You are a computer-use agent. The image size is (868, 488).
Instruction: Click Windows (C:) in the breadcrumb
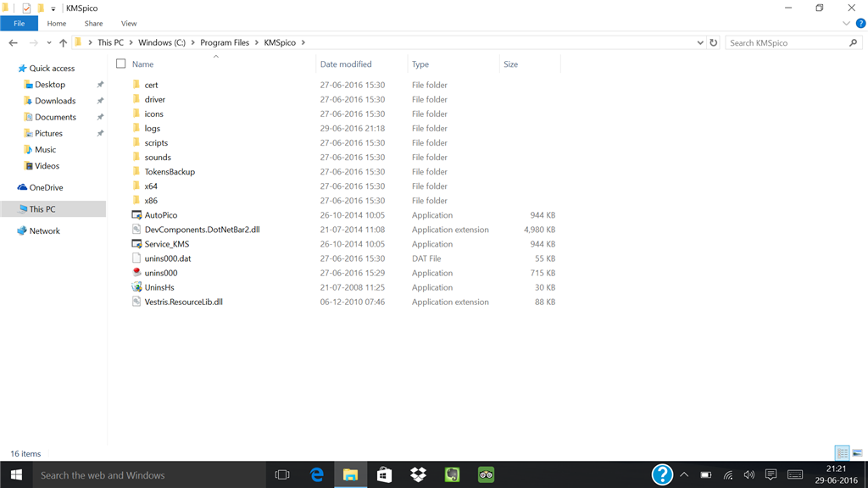[162, 42]
